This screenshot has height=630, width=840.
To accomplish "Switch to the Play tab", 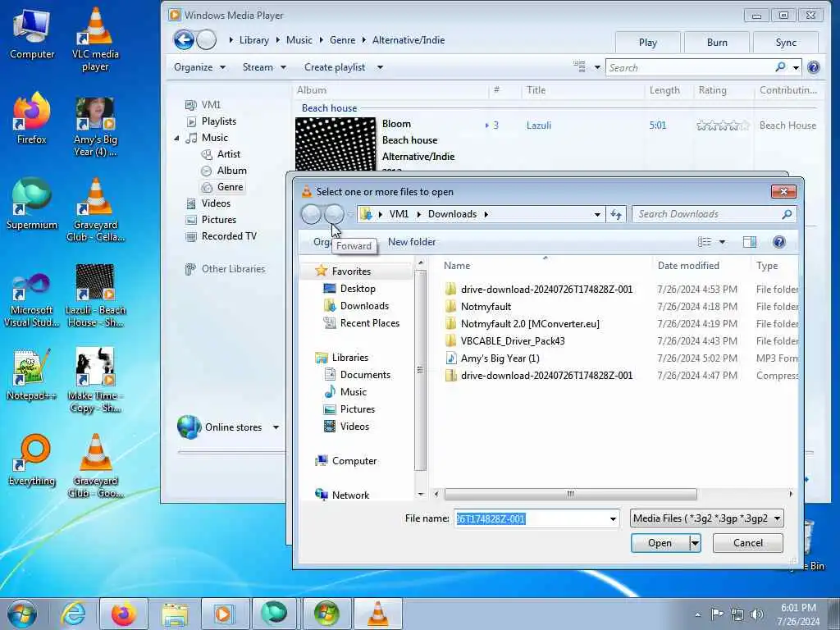I will coord(648,43).
